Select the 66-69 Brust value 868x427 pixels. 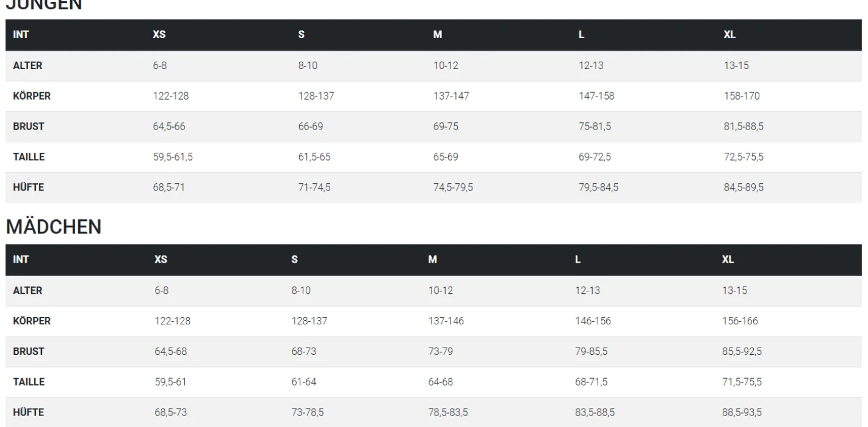310,126
